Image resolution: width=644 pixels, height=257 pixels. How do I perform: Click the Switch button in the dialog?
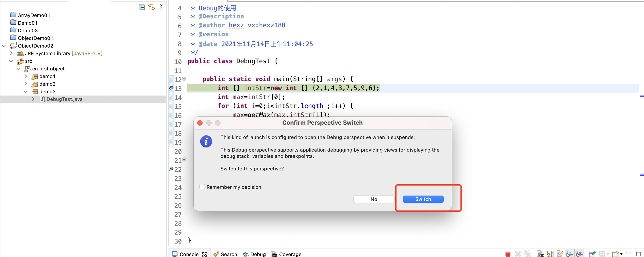coord(423,199)
